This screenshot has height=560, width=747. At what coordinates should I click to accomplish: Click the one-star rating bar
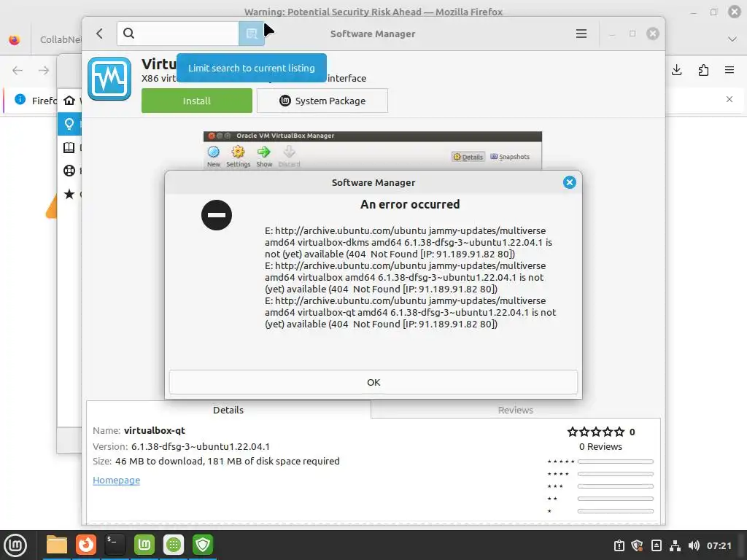[x=616, y=511]
